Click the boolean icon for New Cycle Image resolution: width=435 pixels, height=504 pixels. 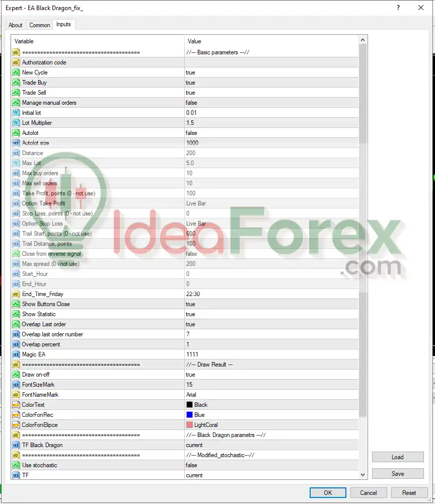[16, 73]
